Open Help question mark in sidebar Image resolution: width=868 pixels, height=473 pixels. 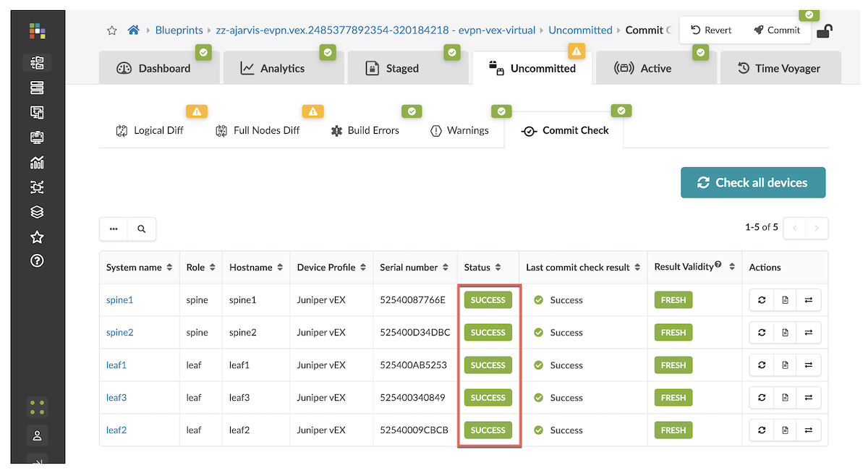(x=37, y=261)
